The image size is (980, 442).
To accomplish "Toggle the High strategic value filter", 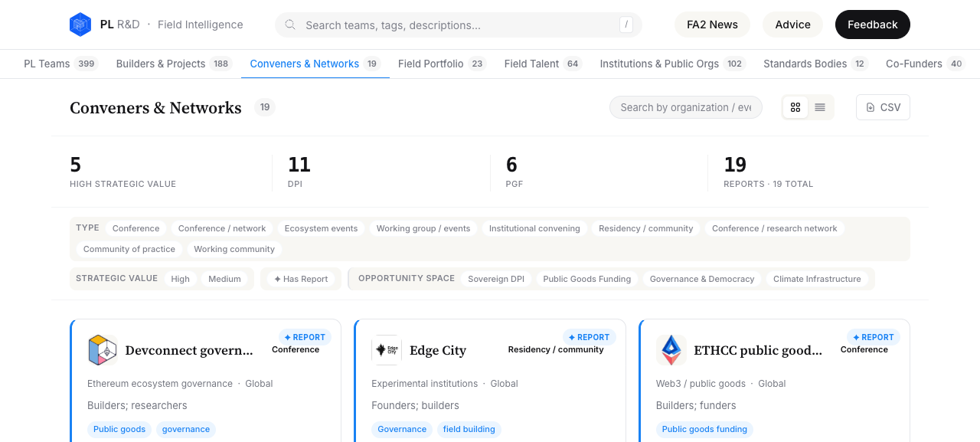I will (x=181, y=279).
